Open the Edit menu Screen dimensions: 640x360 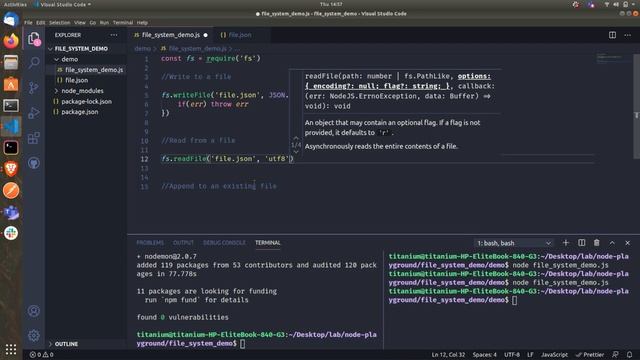[40, 22]
